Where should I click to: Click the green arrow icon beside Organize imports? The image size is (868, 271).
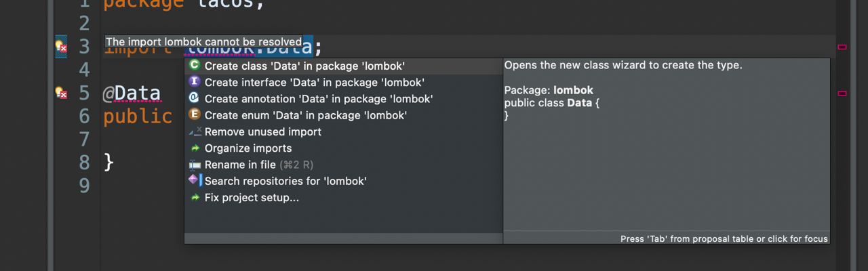(x=195, y=148)
